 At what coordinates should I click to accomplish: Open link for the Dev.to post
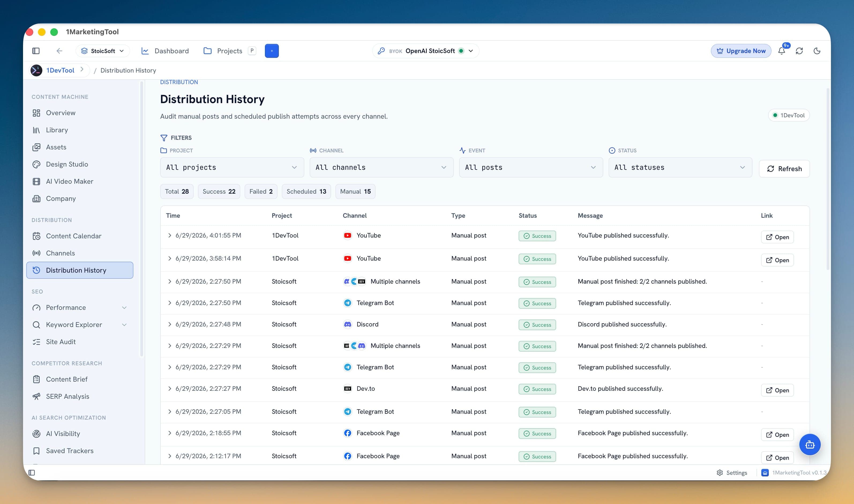tap(777, 390)
